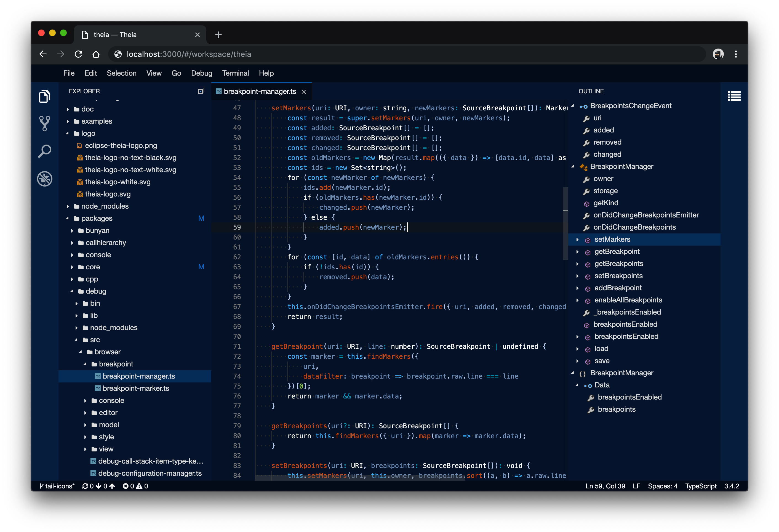Open the Selection menu
Screen dimensions: 779x532
pyautogui.click(x=121, y=73)
